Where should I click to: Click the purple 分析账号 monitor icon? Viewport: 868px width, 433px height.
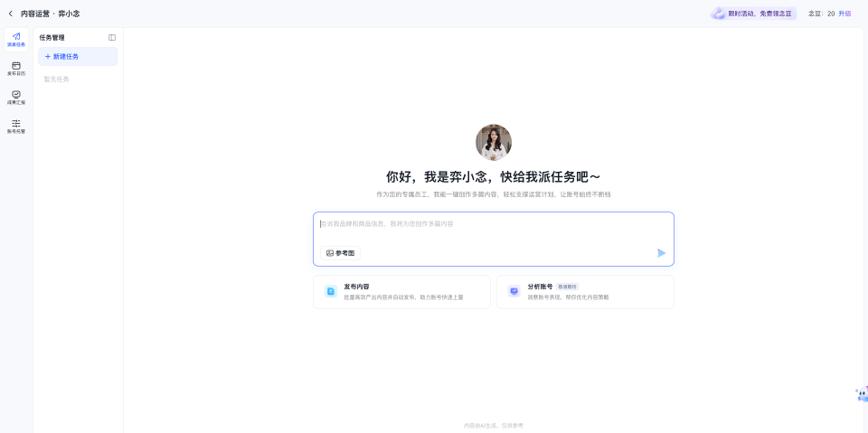[514, 291]
